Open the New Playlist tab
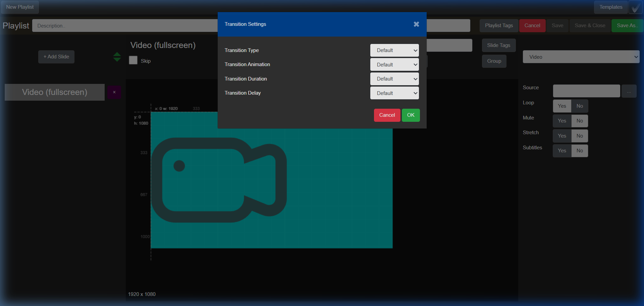This screenshot has height=306, width=644. (20, 7)
